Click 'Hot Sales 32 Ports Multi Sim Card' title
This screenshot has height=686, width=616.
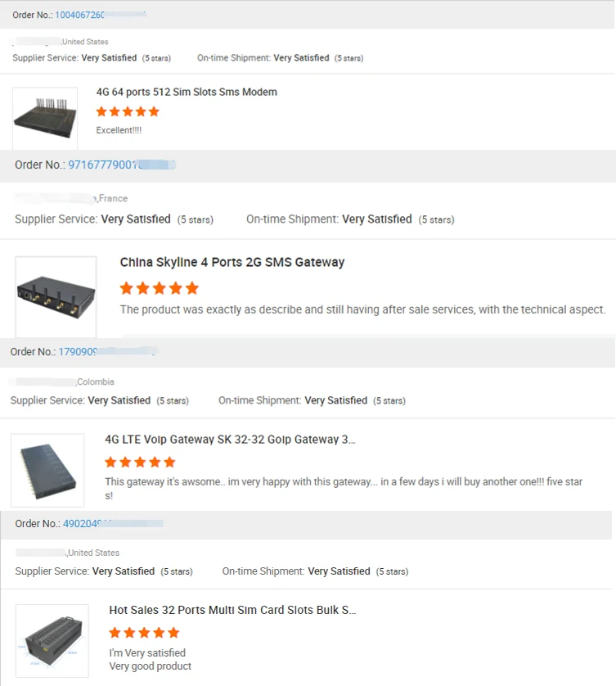[x=232, y=610]
